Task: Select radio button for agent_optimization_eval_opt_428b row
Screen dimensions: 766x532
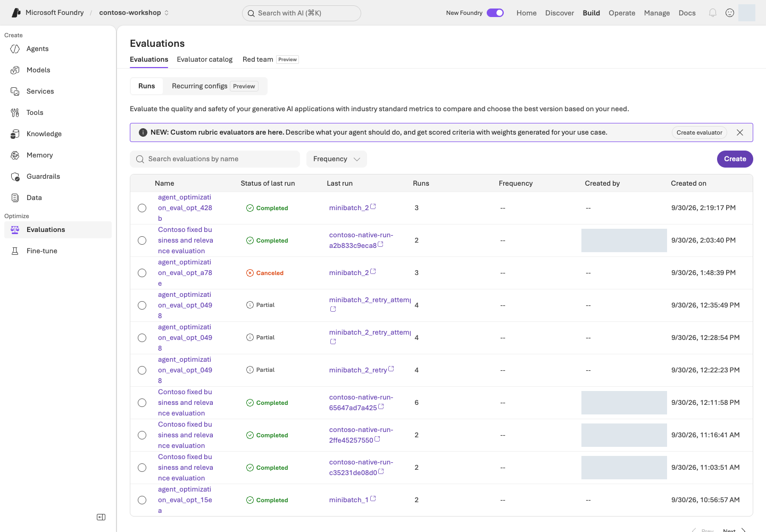Action: pyautogui.click(x=142, y=208)
